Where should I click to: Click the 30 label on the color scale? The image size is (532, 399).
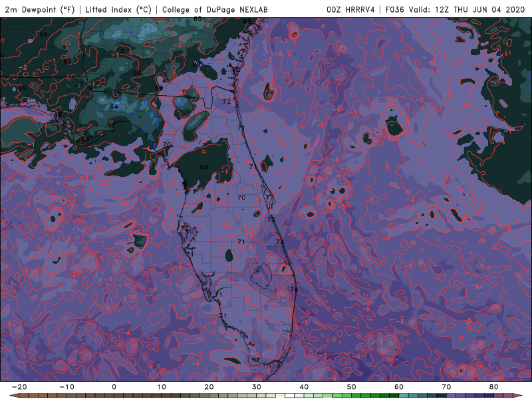coord(257,387)
